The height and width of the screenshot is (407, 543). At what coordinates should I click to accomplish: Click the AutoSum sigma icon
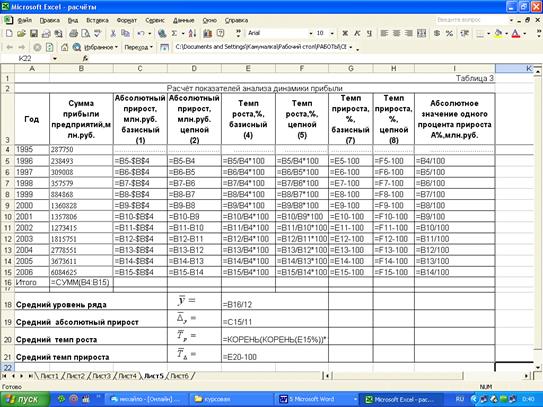(174, 33)
